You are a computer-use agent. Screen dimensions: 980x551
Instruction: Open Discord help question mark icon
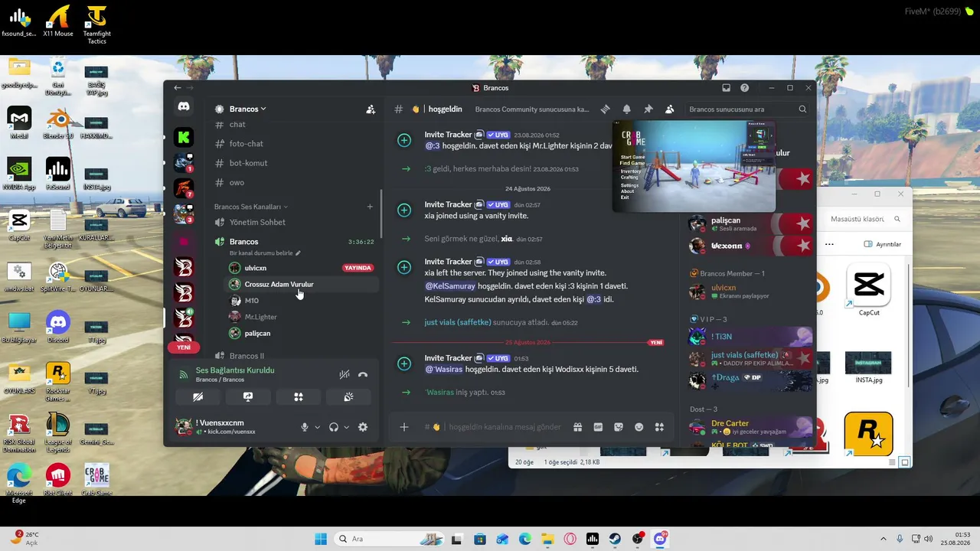(x=744, y=88)
